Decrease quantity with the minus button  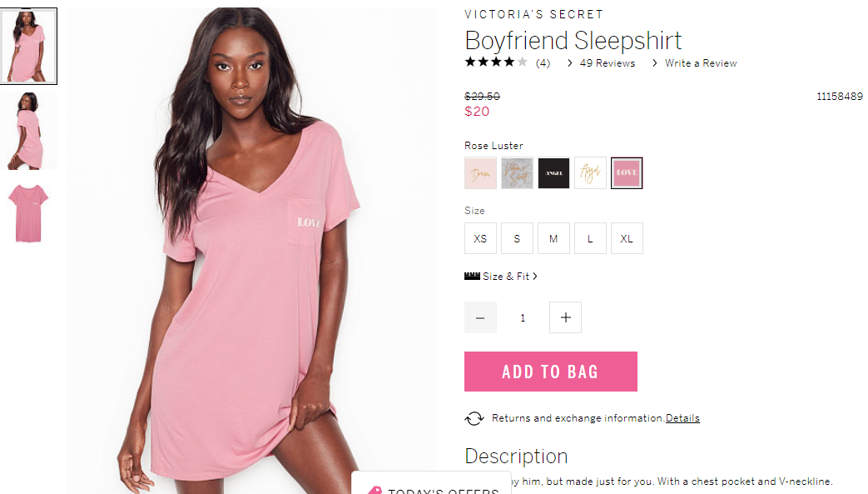point(480,317)
